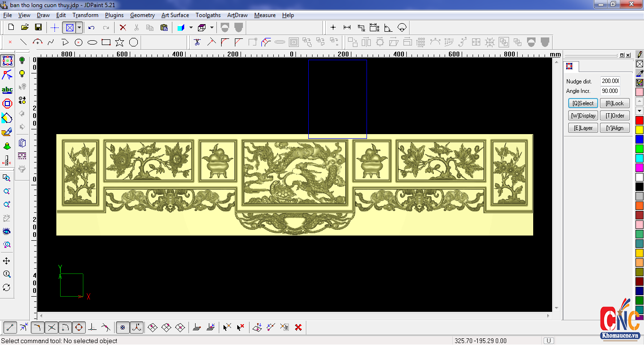Open the selection mode dropdown arrow

pyautogui.click(x=79, y=27)
